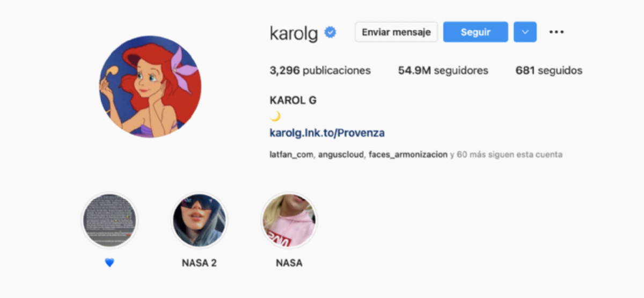
Task: Expand suggested accounts dropdown arrow
Action: [x=525, y=32]
